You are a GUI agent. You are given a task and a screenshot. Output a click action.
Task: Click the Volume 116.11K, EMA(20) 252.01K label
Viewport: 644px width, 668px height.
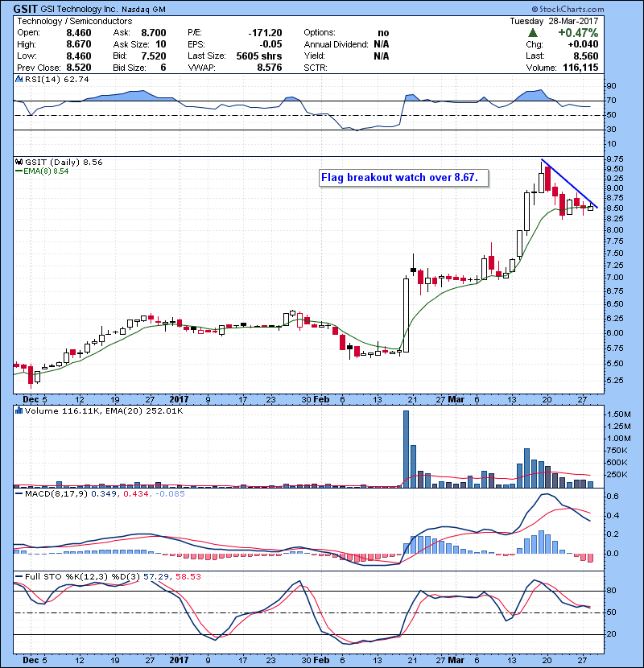(x=104, y=411)
